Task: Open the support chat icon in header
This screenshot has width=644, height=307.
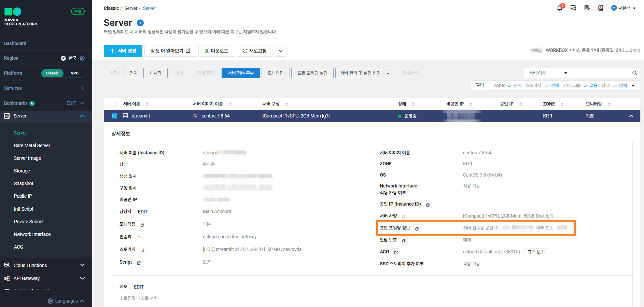Action: point(573,8)
